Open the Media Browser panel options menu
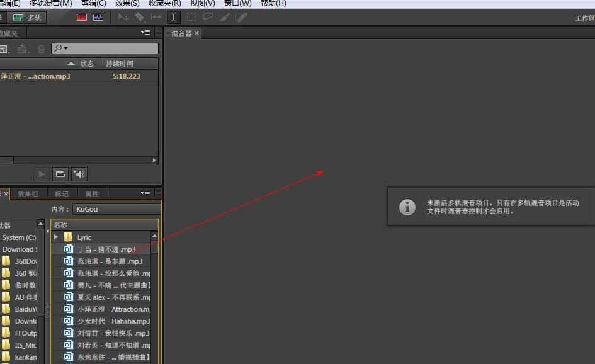The image size is (595, 364). (x=145, y=193)
